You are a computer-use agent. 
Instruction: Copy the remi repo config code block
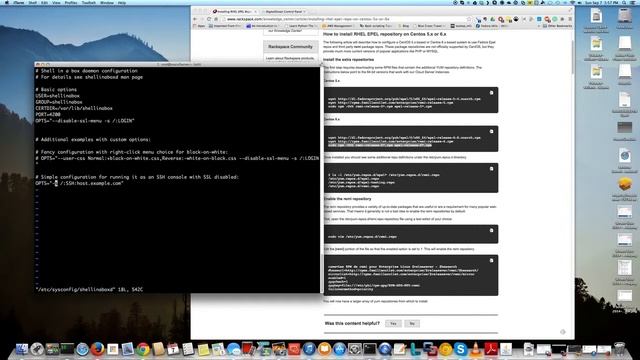(x=491, y=260)
